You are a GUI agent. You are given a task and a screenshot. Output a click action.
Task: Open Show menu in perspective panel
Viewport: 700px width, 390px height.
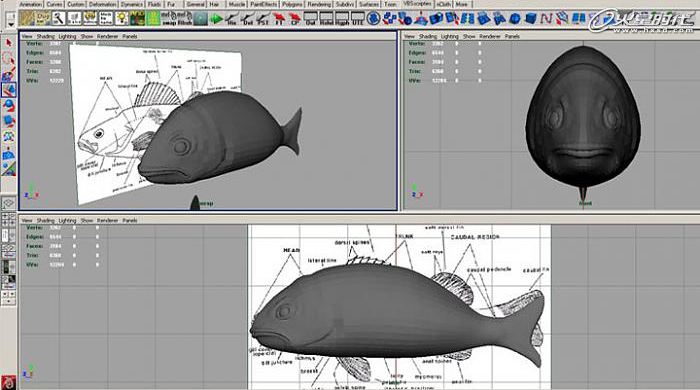pyautogui.click(x=87, y=36)
